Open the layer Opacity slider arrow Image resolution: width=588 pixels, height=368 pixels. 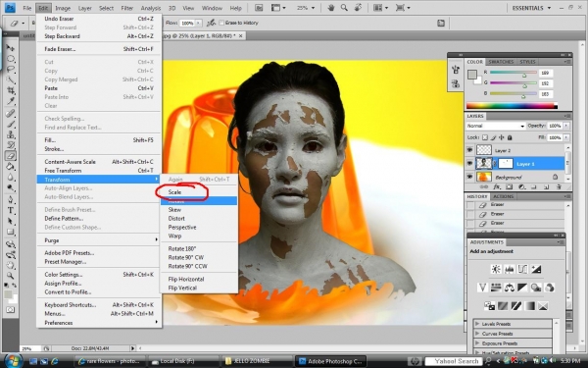(x=566, y=126)
